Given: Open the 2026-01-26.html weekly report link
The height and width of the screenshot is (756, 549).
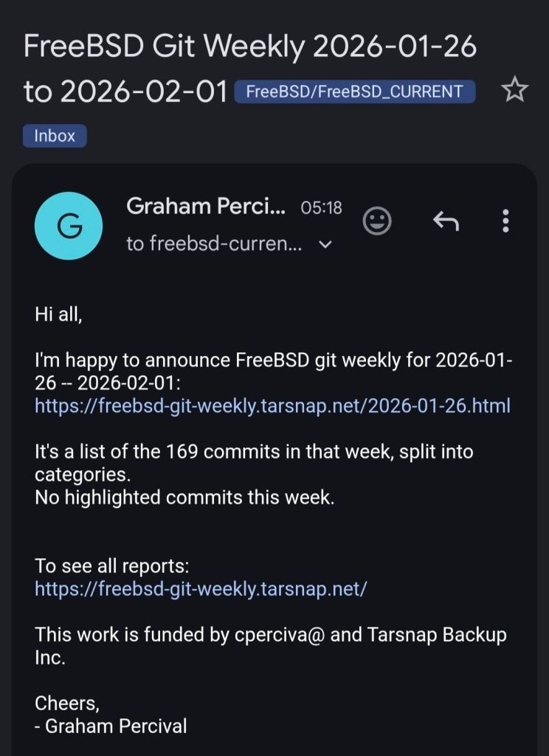Looking at the screenshot, I should (x=272, y=406).
